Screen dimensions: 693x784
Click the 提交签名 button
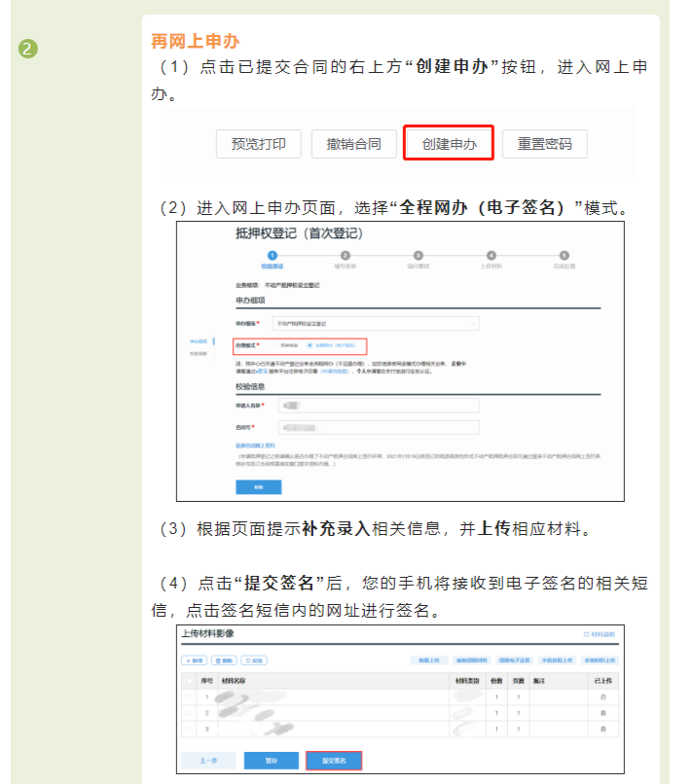point(334,761)
